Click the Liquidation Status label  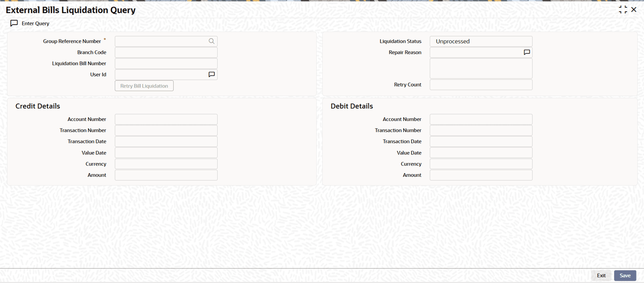click(x=401, y=41)
